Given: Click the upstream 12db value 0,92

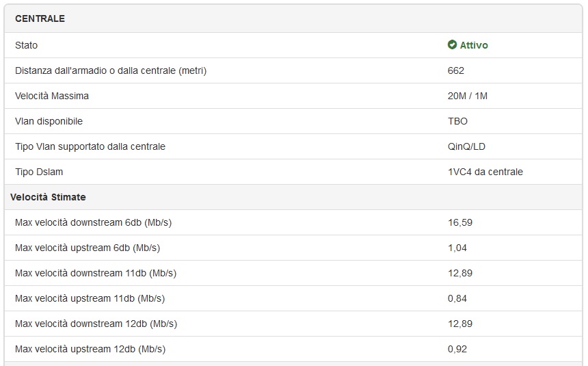Looking at the screenshot, I should point(457,349).
